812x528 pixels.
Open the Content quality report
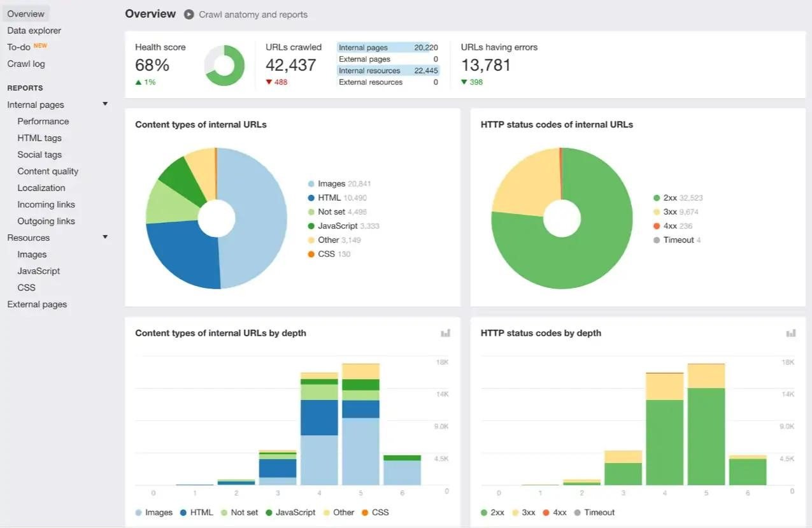(48, 171)
